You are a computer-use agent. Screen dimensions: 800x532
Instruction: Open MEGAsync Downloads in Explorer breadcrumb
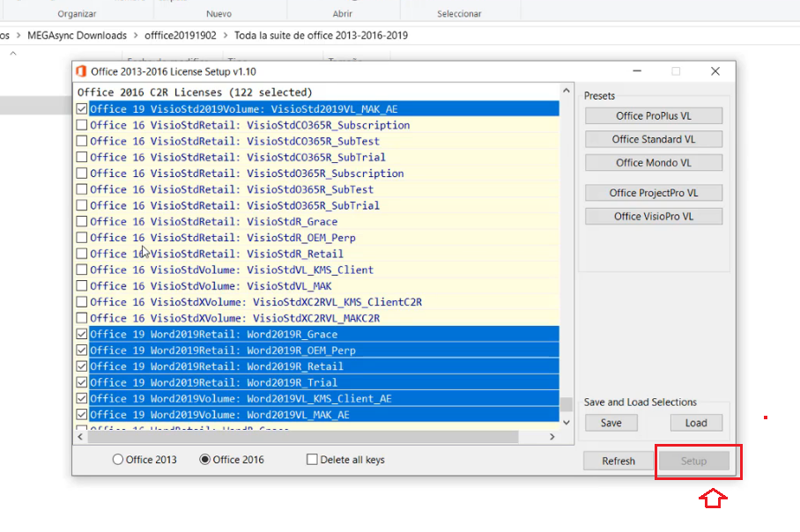77,35
